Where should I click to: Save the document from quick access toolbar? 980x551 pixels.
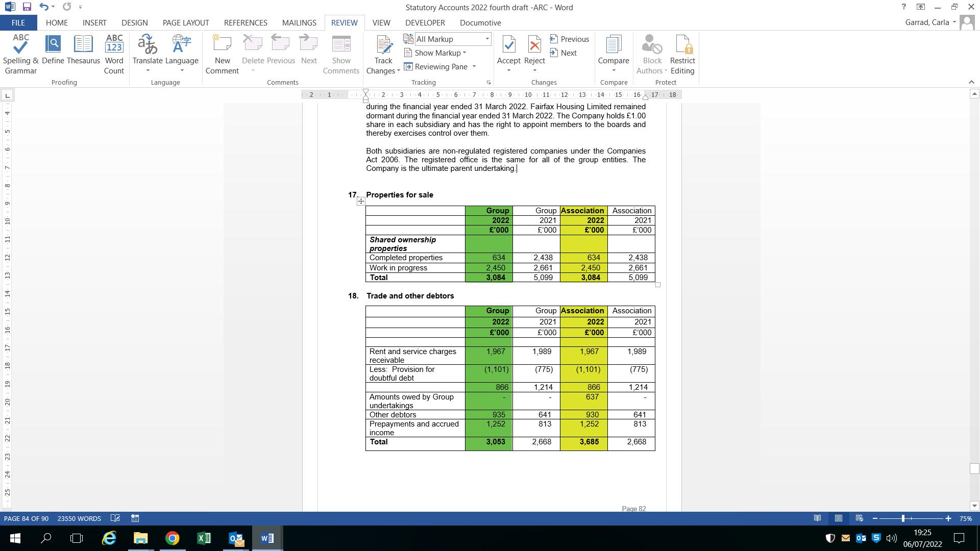(x=27, y=7)
